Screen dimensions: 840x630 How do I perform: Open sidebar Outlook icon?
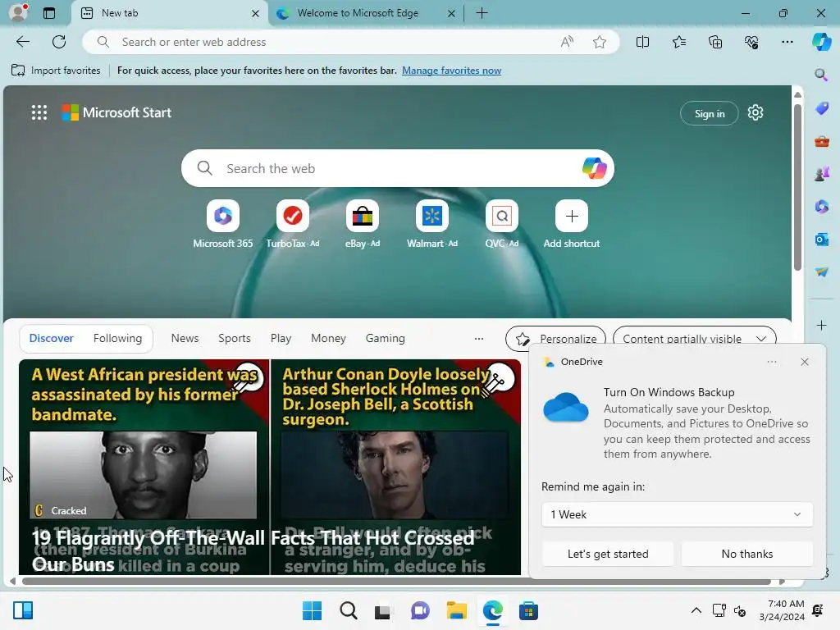coord(822,239)
